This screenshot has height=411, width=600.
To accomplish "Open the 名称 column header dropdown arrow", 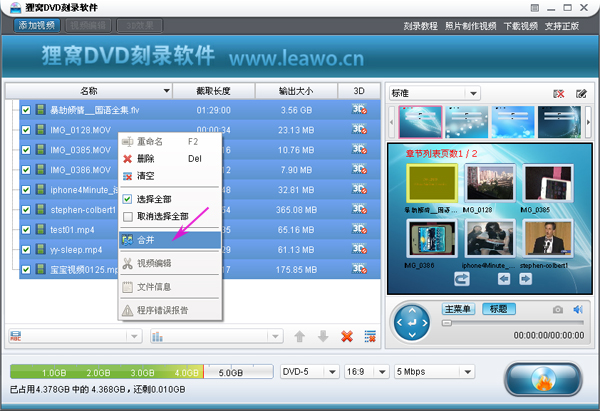I will point(166,91).
